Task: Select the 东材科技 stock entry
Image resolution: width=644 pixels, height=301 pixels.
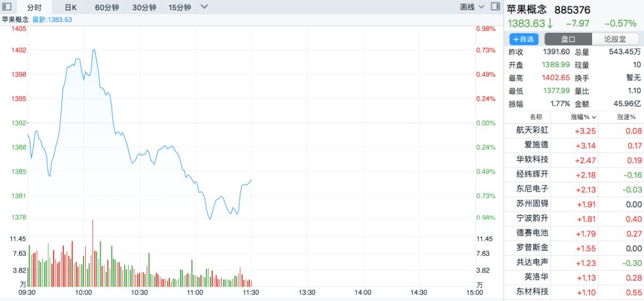Action: coord(574,291)
